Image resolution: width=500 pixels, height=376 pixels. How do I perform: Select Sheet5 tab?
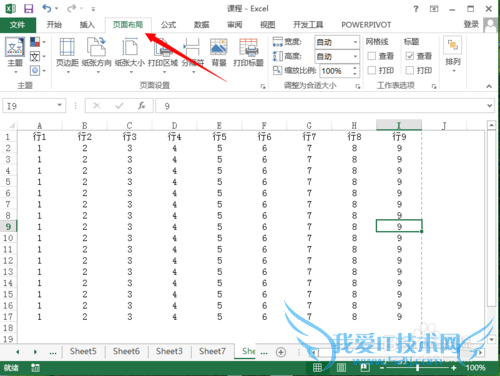tap(83, 351)
